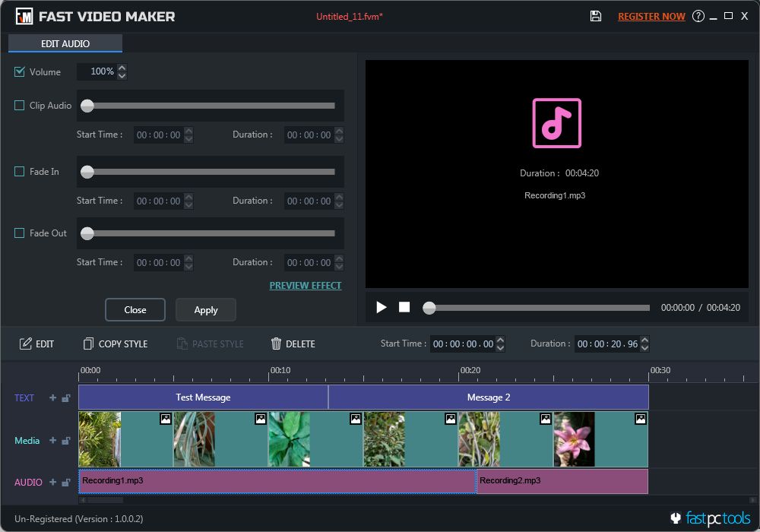Select the Recording2.mp3 clip in the timeline
The height and width of the screenshot is (532, 760).
click(x=561, y=481)
